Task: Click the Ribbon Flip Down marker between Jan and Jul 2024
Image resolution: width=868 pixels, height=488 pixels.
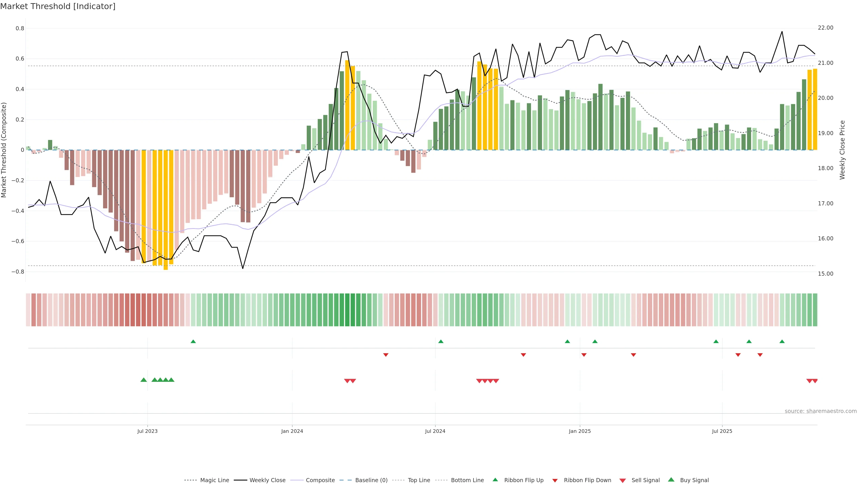Action: 386,355
